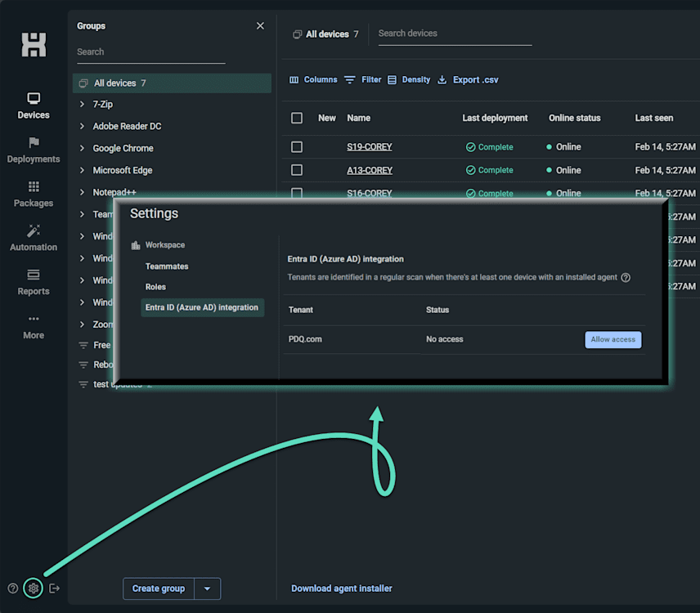This screenshot has height=613, width=700.
Task: Open the A13-COREY device link
Action: 370,170
